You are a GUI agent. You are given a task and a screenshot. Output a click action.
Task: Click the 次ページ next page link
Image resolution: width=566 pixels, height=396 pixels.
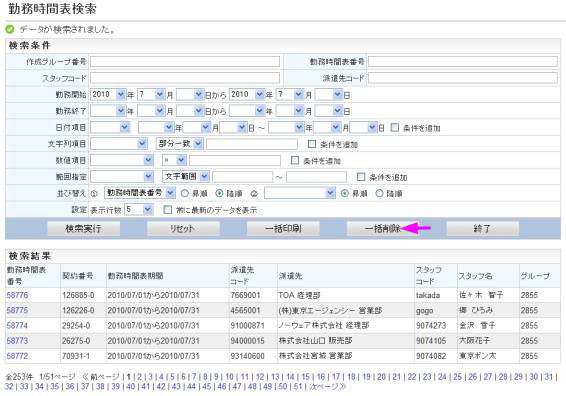click(x=328, y=386)
